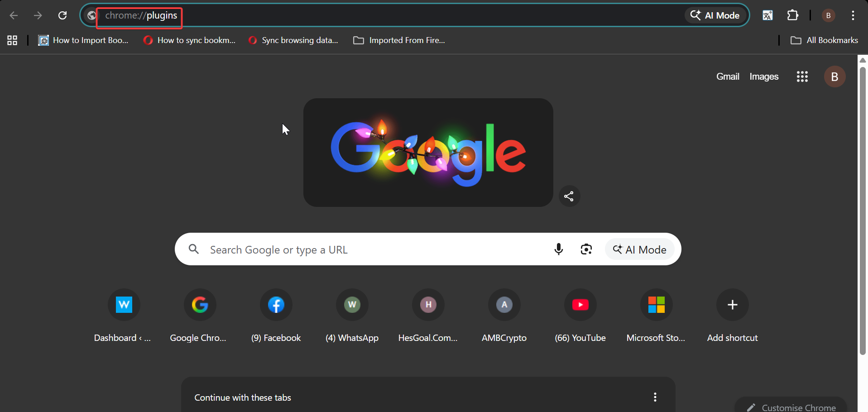Go back to the previous page
Screen dimensions: 868x412
(x=14, y=15)
